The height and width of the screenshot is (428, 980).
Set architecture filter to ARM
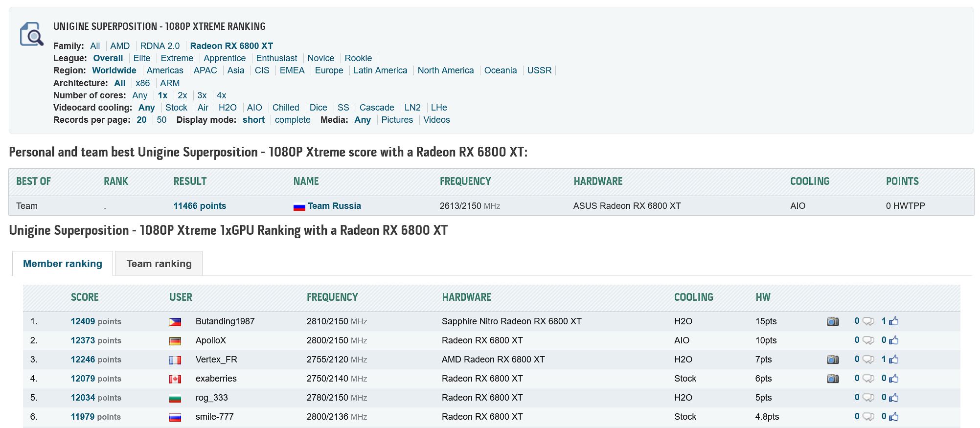click(x=170, y=83)
